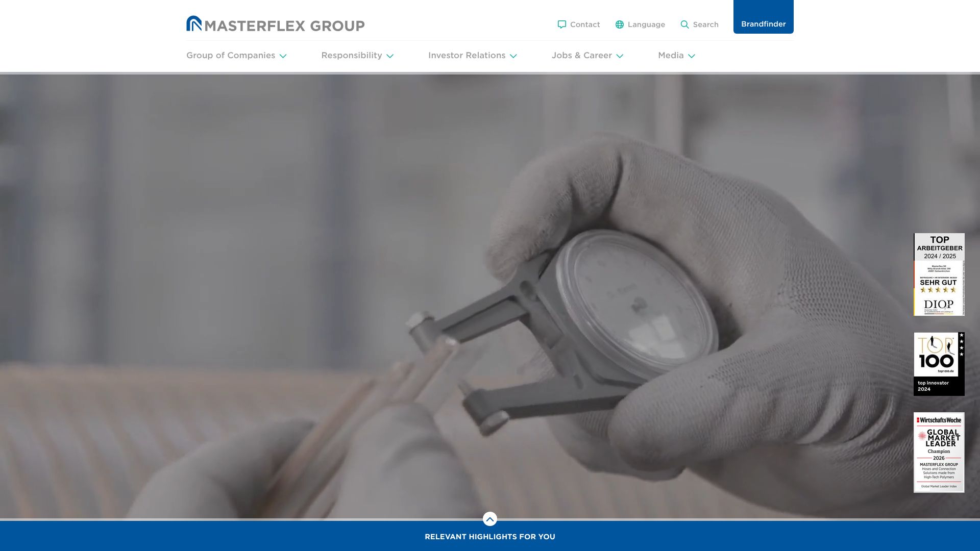The height and width of the screenshot is (551, 980).
Task: Click the upward chevron circle above highlights
Action: coord(489,519)
